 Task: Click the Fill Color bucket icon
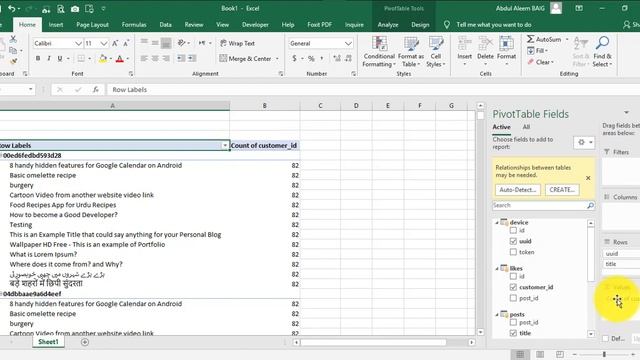click(x=103, y=59)
